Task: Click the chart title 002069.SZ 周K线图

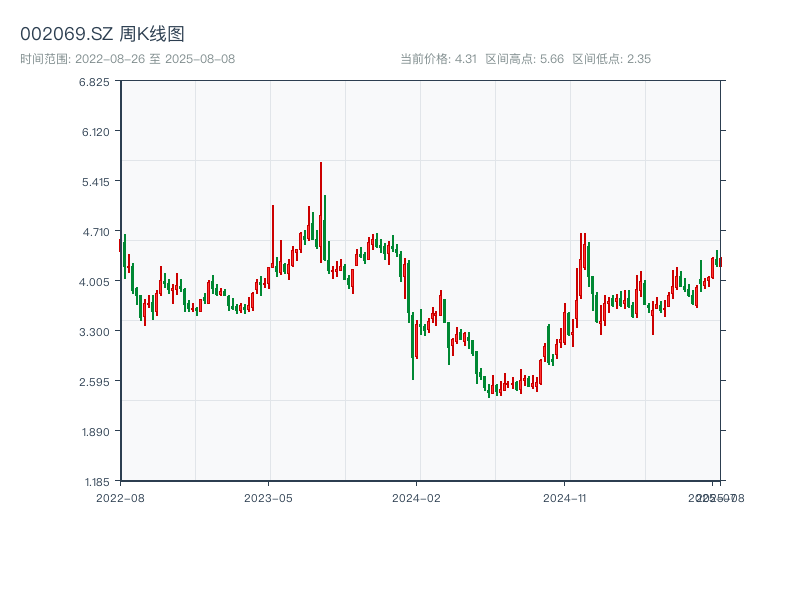Action: 102,34
